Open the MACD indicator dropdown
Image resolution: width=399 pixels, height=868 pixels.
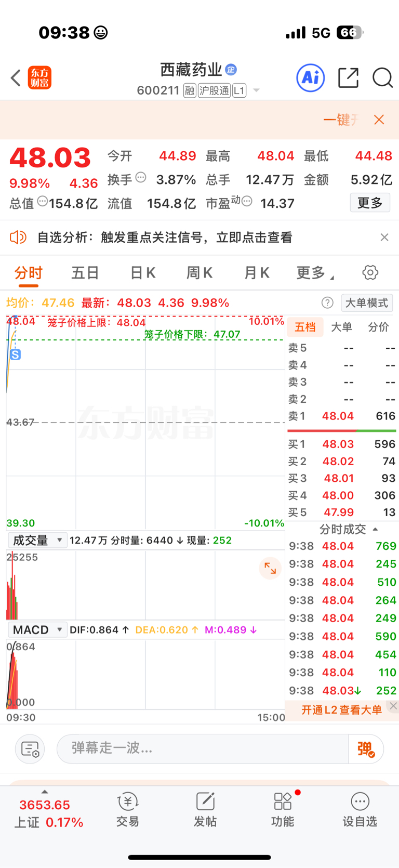(37, 630)
